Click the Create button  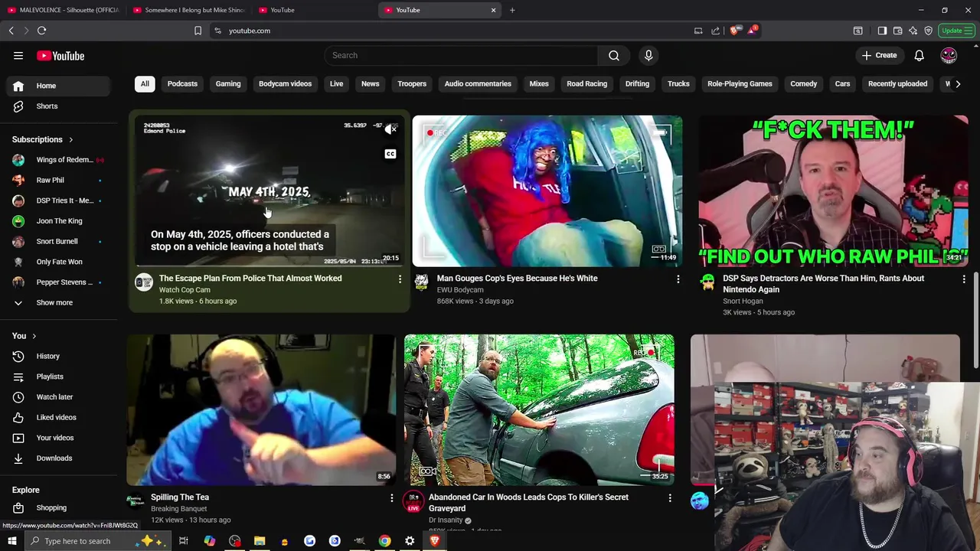tap(879, 55)
